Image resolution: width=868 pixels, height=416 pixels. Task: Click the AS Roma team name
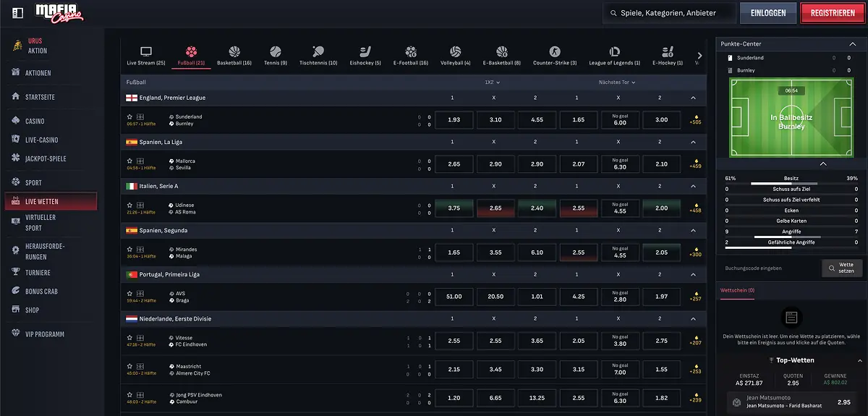(x=185, y=212)
